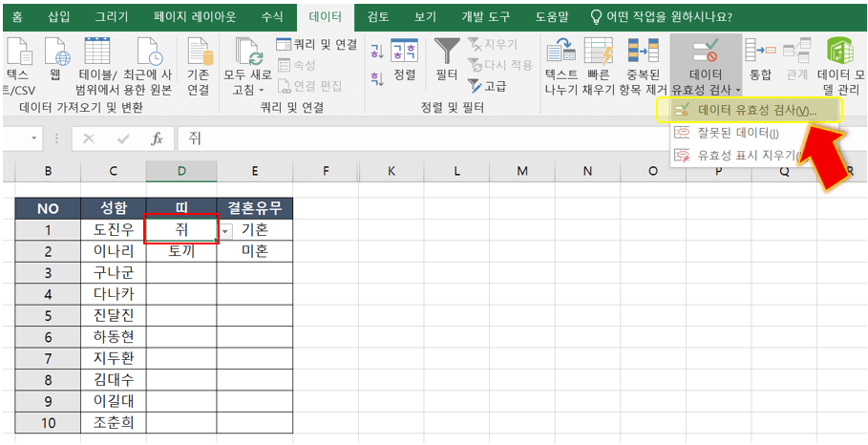Select the name cell 도진우
Viewport: 868px width, 445px height.
pos(114,230)
